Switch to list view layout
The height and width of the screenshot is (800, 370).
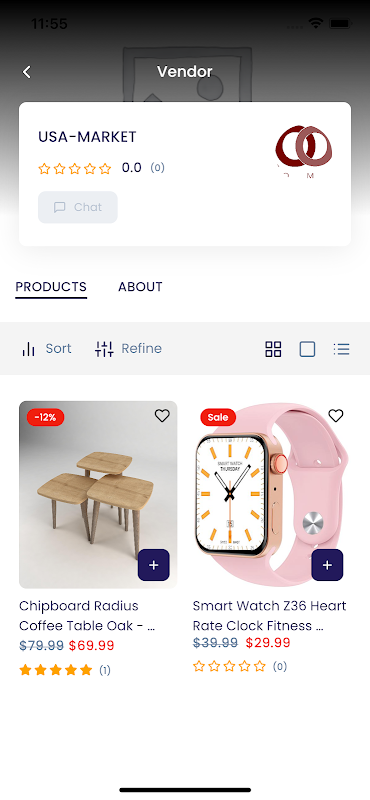coord(341,349)
